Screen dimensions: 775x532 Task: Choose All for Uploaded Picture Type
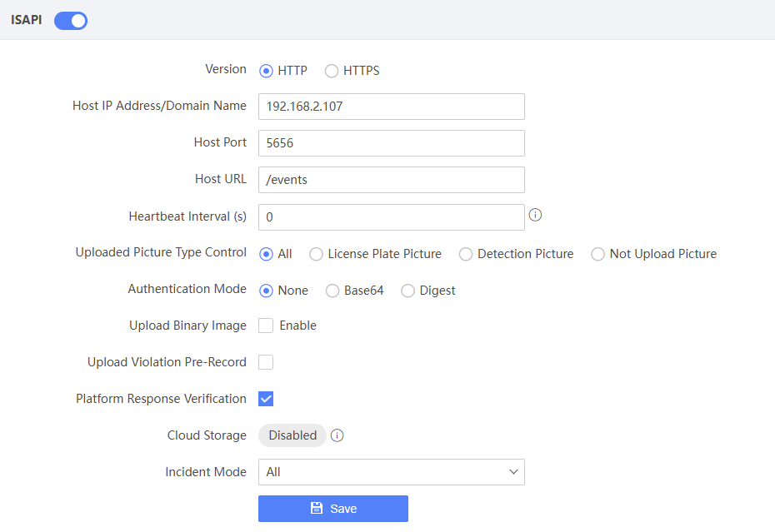pos(266,254)
